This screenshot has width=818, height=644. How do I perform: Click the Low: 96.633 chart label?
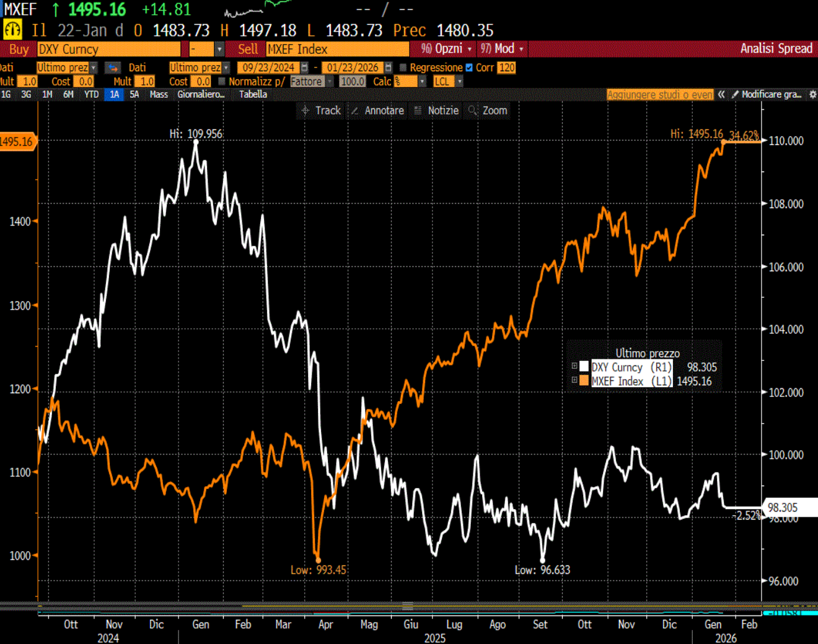tap(542, 569)
